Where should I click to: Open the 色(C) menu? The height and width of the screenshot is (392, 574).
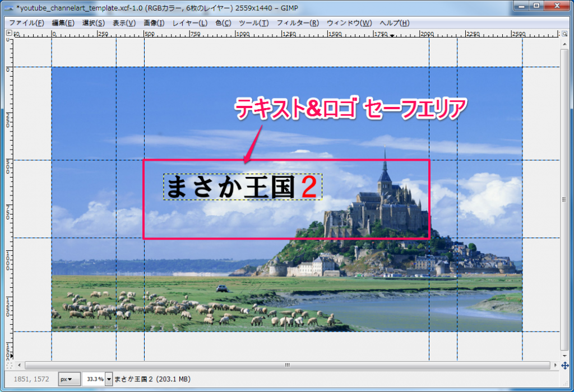pos(223,23)
